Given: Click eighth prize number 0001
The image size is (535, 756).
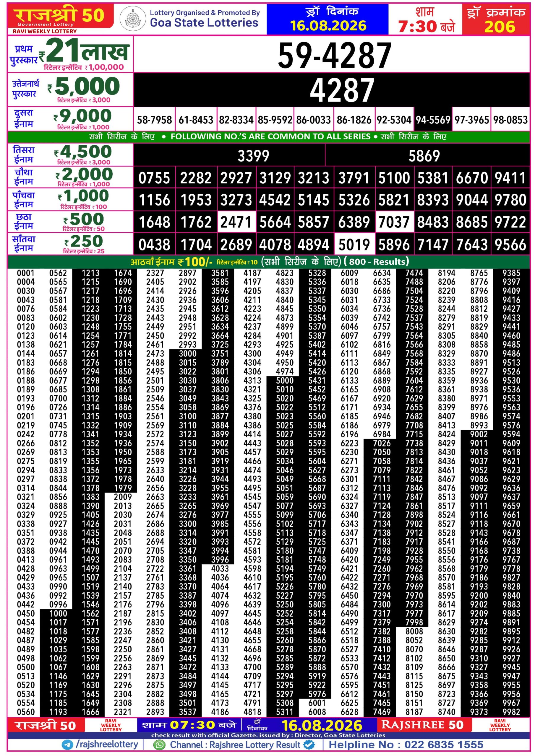Looking at the screenshot, I should (26, 273).
